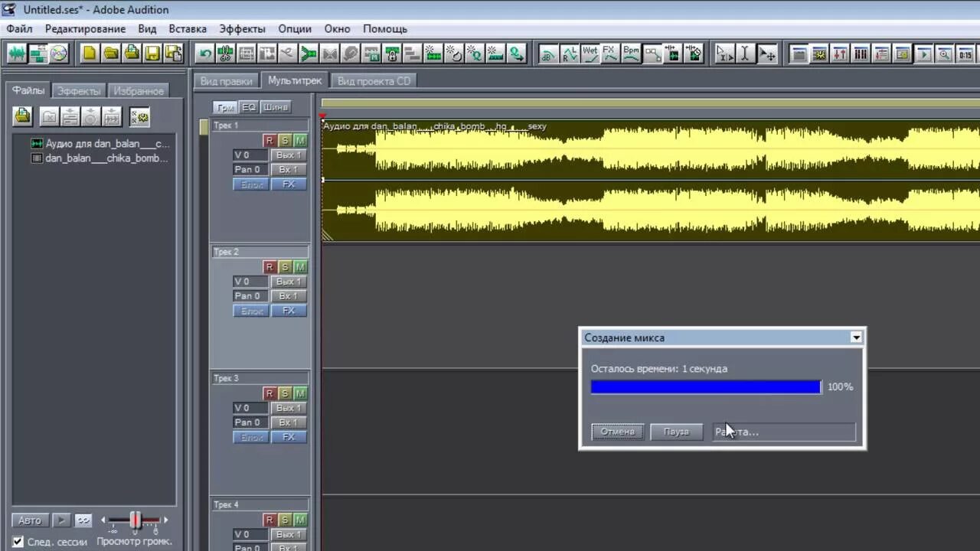Mute Track 1 with the M button

coord(299,140)
